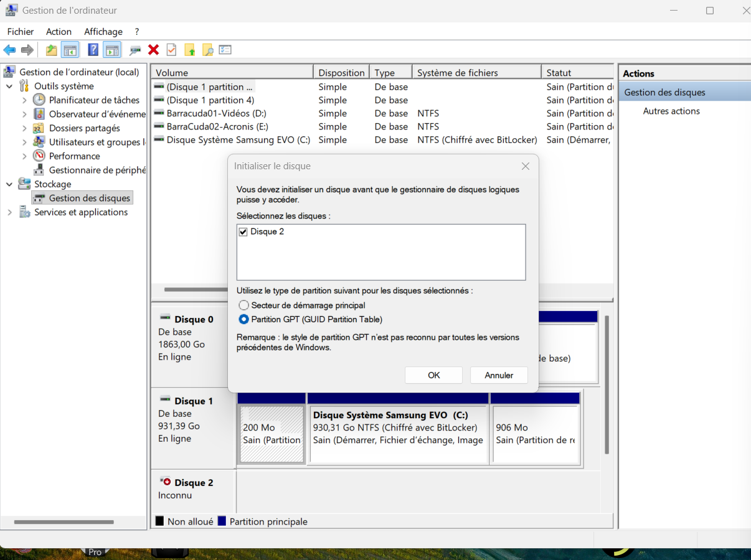Open Autres actions in the Actions pane

tap(671, 111)
